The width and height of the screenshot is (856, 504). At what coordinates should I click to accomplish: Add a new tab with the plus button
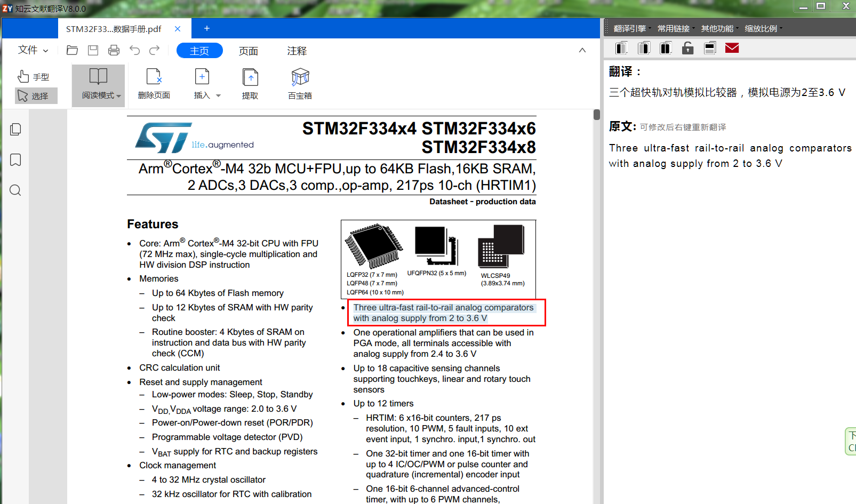pyautogui.click(x=207, y=28)
